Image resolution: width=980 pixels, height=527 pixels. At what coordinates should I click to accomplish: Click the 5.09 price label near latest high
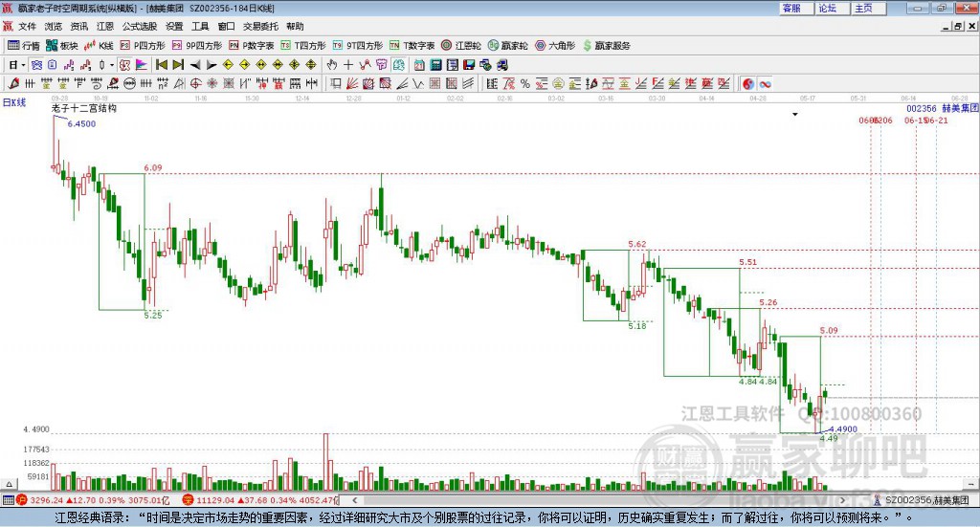pyautogui.click(x=829, y=330)
